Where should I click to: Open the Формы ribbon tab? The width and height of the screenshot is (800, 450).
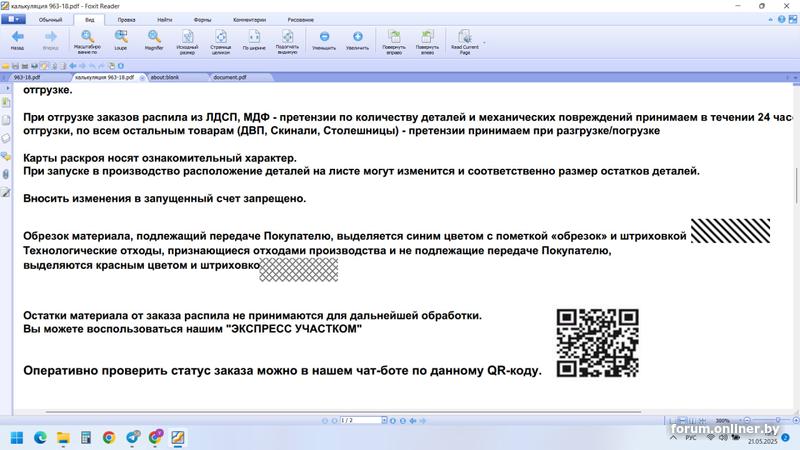coord(202,20)
